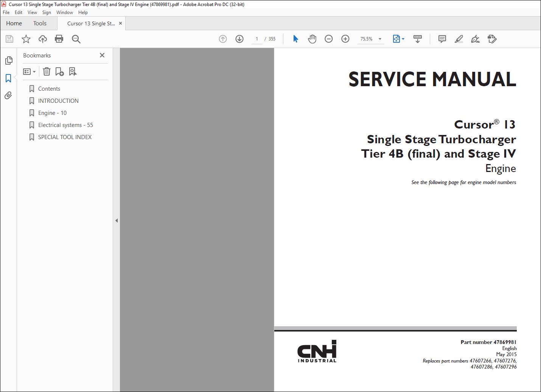The height and width of the screenshot is (392, 541).
Task: Open bookmarks options menu
Action: (29, 71)
